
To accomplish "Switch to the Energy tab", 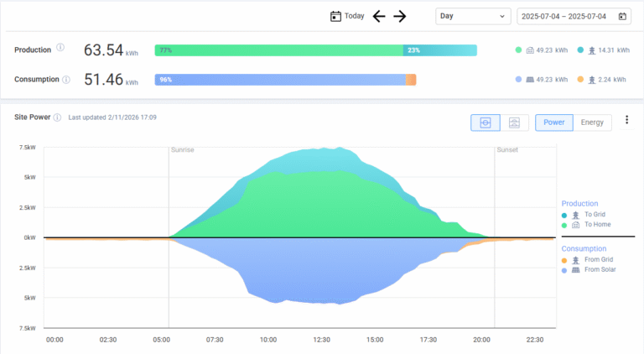I will point(592,122).
